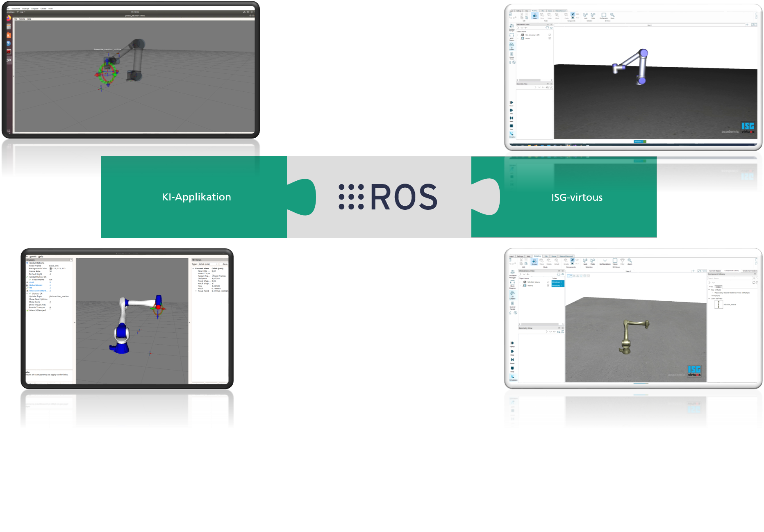
Task: Toggle TF display checkbox in bottom-left RViz
Action: (x=50, y=288)
